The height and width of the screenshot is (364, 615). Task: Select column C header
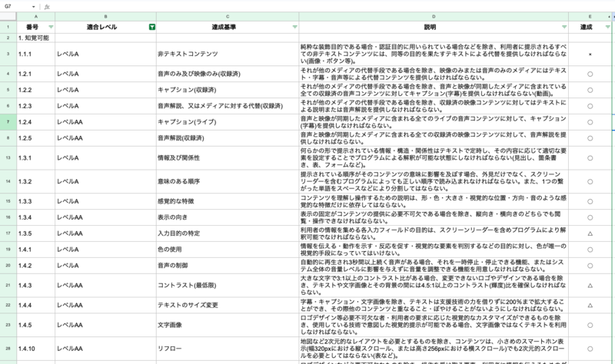tap(228, 16)
